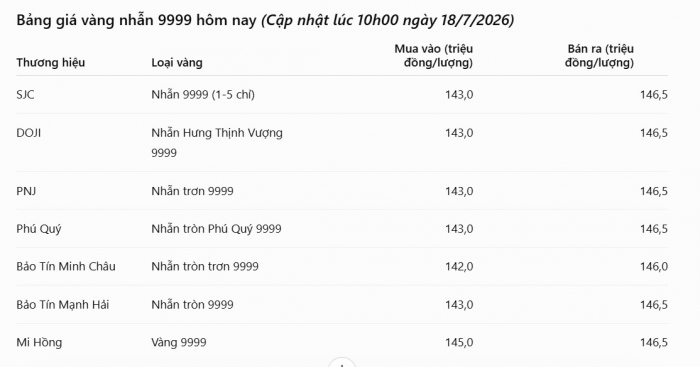Click the Bán ra column header
Viewport: 700px width, 367px height.
pyautogui.click(x=599, y=56)
